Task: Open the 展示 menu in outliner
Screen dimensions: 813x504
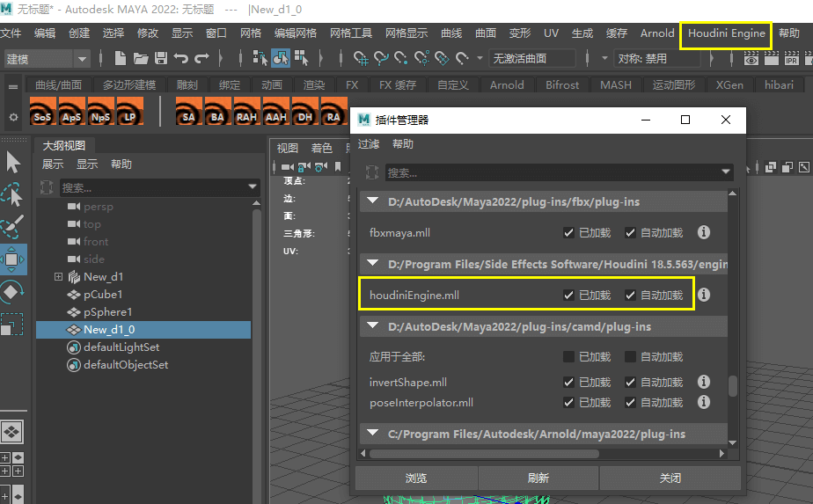Action: (53, 164)
